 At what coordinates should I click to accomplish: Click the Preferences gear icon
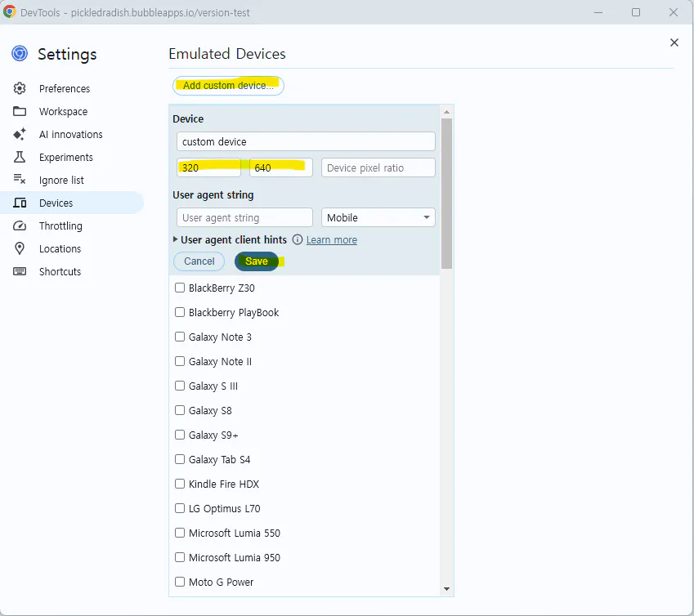coord(20,88)
